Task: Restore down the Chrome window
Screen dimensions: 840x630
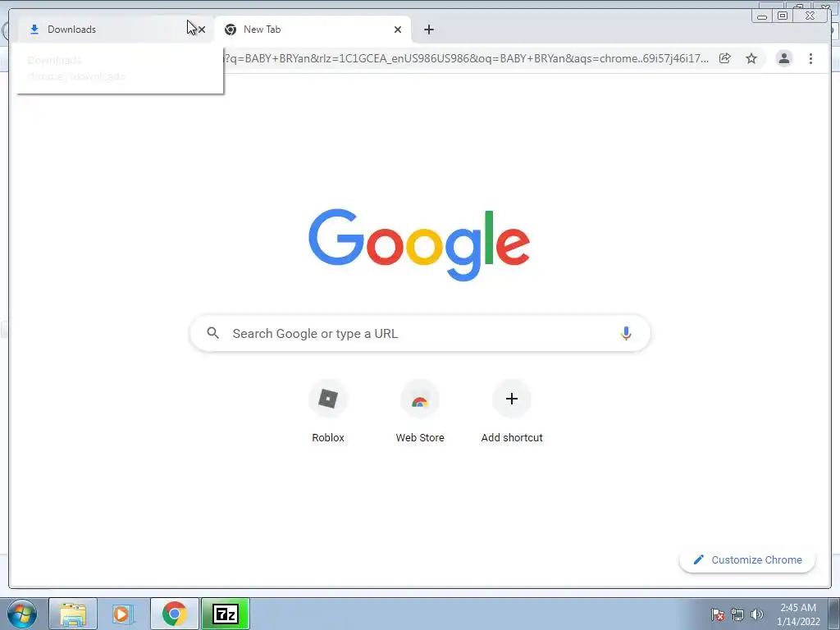Action: coord(783,16)
